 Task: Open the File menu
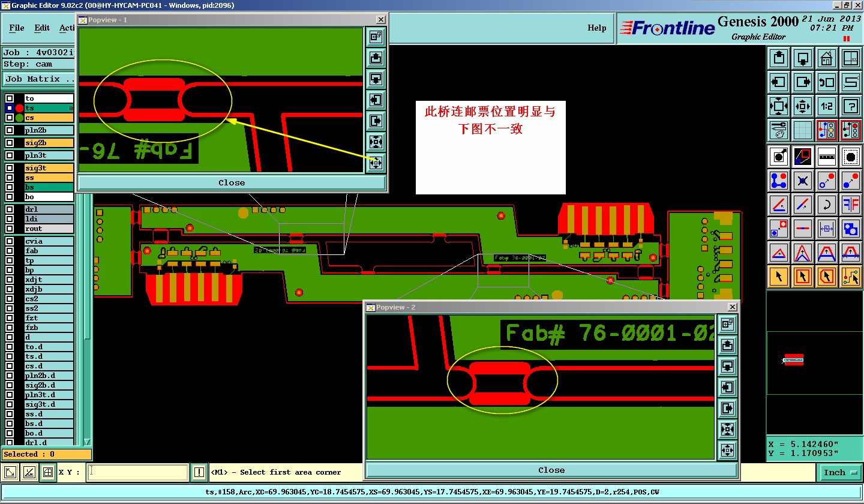17,28
